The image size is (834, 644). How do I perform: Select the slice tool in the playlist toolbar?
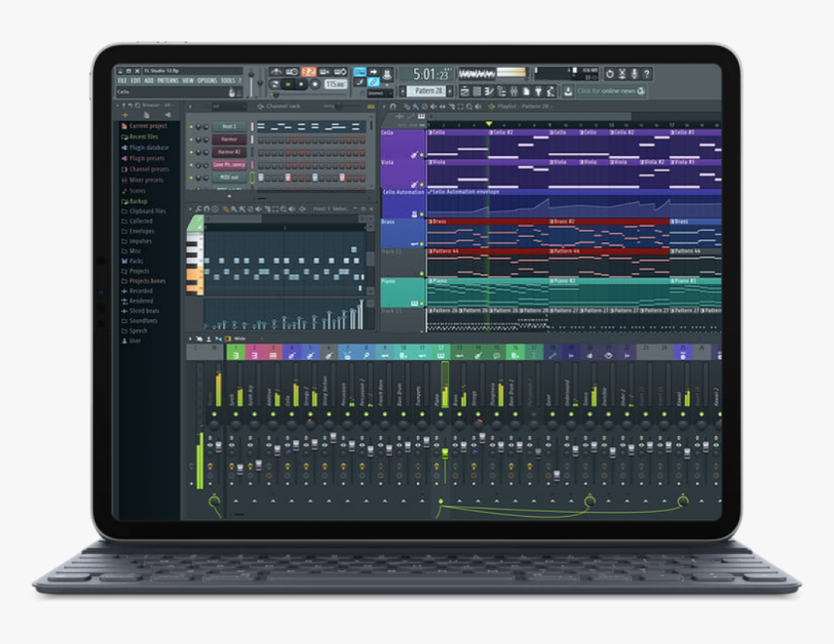point(450,107)
